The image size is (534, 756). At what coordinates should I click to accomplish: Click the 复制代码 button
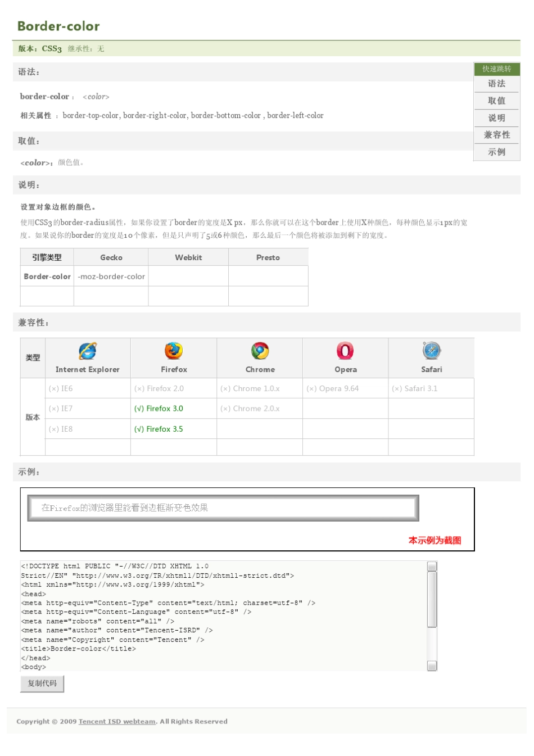pyautogui.click(x=42, y=683)
